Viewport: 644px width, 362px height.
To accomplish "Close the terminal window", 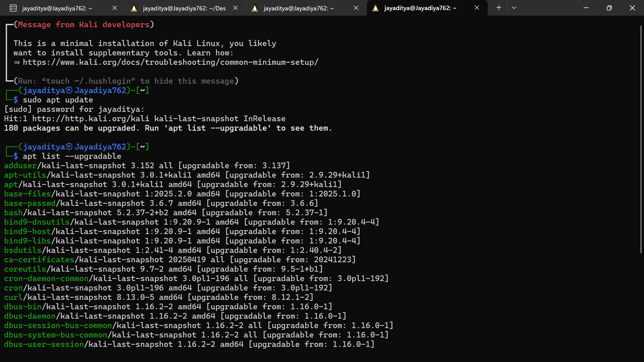I will [x=632, y=8].
